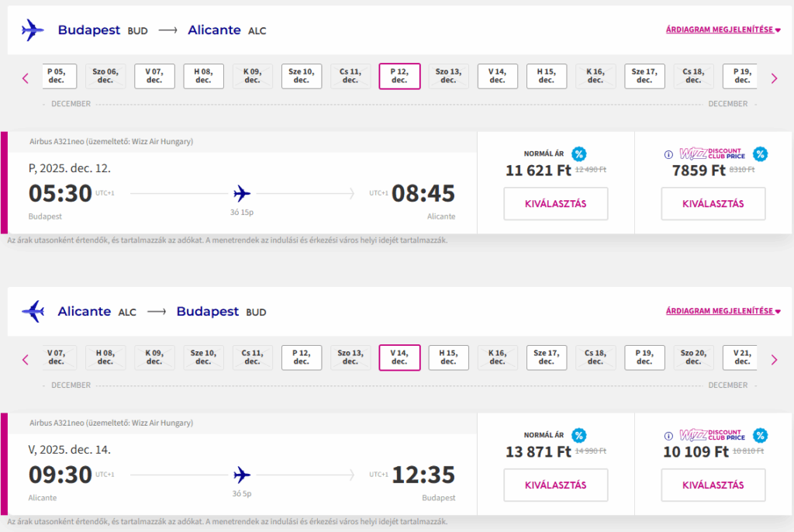The image size is (794, 532).
Task: Open the return Wizz Discount Club info icon
Action: 668,436
